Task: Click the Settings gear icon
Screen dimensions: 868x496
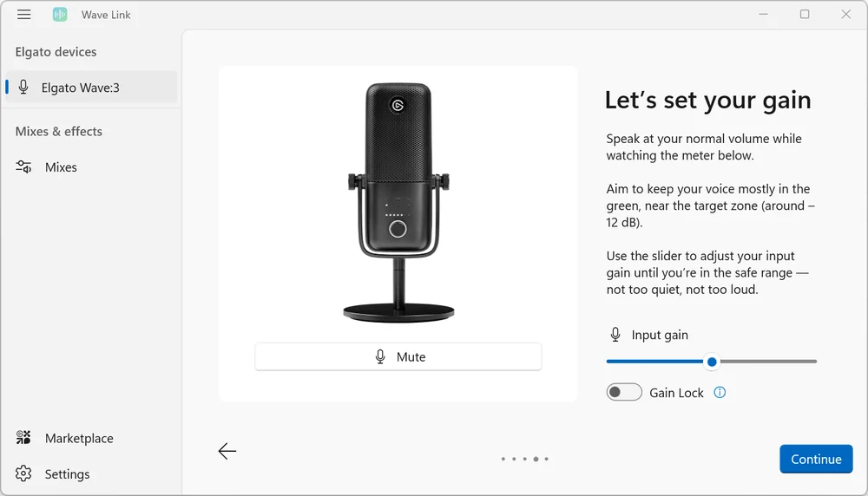Action: [23, 474]
